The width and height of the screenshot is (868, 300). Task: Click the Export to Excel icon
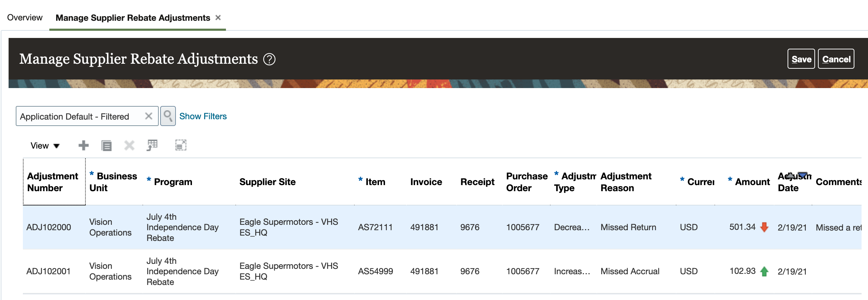pyautogui.click(x=152, y=145)
